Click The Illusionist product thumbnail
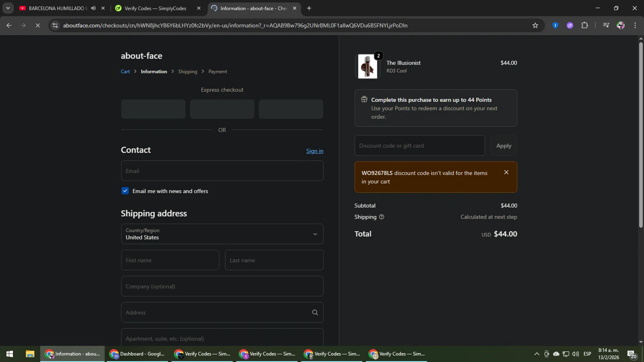This screenshot has height=362, width=644. 368,66
